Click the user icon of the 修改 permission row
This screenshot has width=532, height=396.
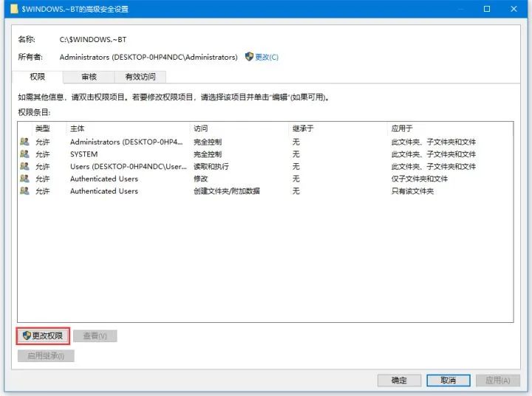coord(24,179)
